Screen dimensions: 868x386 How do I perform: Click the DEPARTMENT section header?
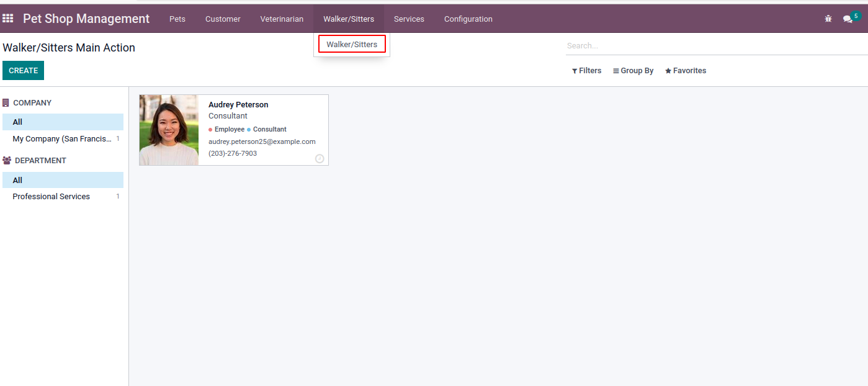click(x=34, y=161)
